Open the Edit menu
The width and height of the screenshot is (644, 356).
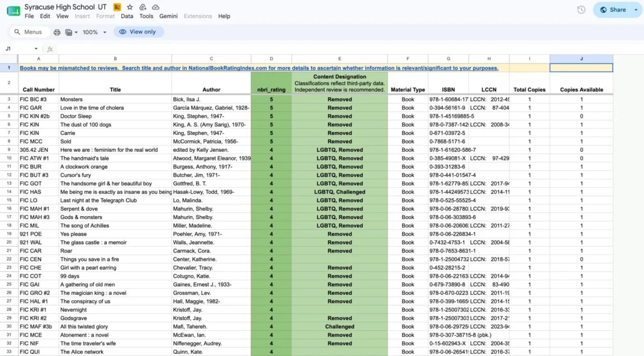pyautogui.click(x=45, y=16)
